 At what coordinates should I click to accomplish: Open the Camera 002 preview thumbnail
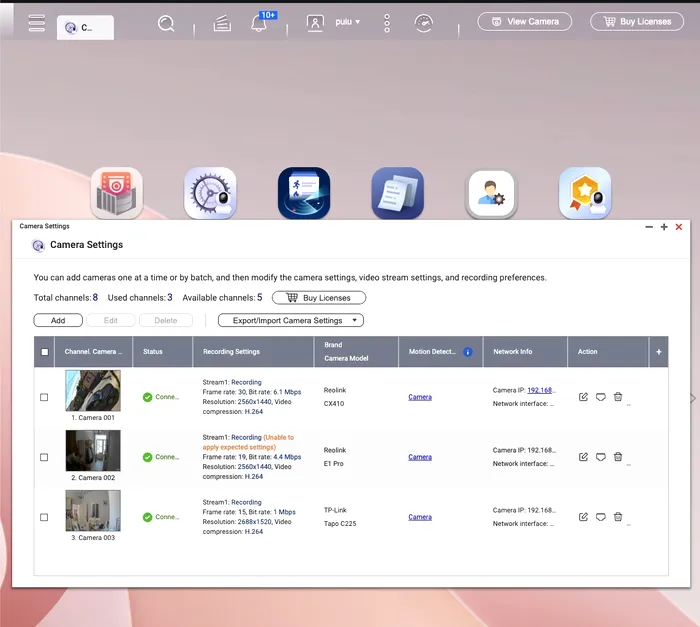pyautogui.click(x=93, y=451)
